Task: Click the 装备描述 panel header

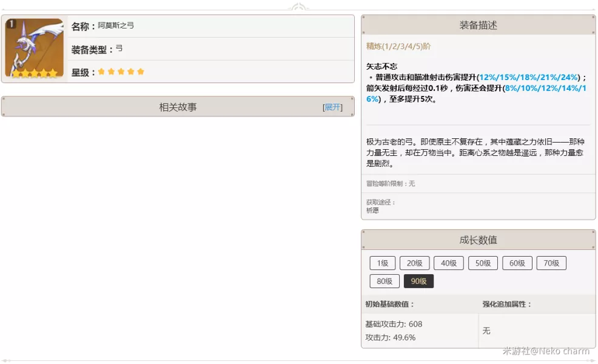Action: [479, 25]
